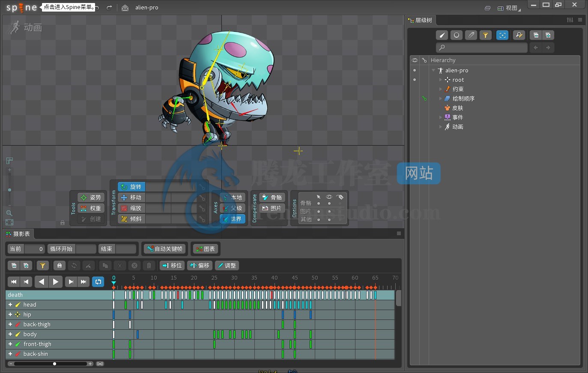
Task: Toggle the blue loop playback button
Action: [x=98, y=281]
